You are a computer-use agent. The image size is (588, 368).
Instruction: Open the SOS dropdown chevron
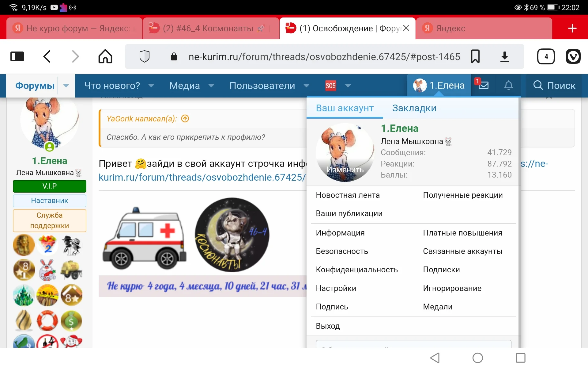[348, 86]
